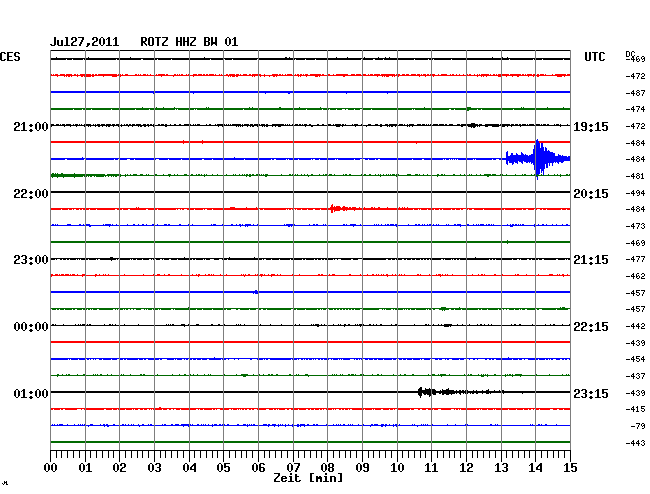Select the 00:00 local time label
This screenshot has height=494, width=650.
pyautogui.click(x=31, y=327)
